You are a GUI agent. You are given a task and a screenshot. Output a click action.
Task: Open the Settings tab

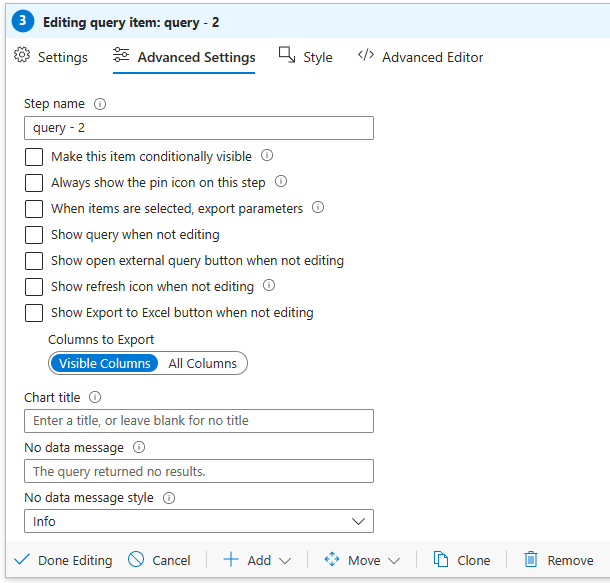tap(51, 57)
